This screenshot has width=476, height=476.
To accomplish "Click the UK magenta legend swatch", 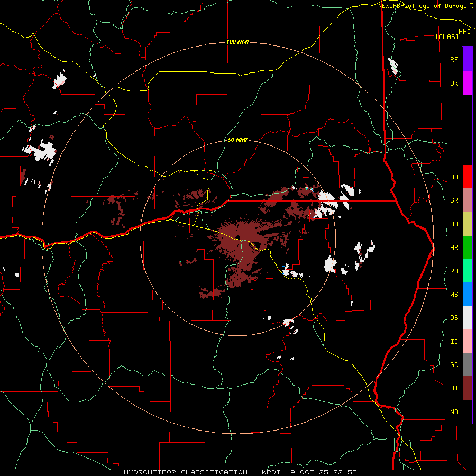I will (467, 83).
